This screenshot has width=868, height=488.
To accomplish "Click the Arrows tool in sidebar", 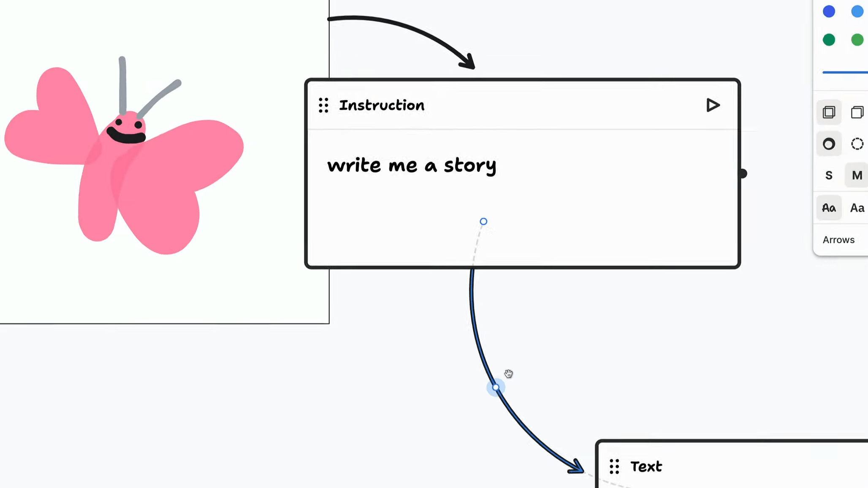I will [839, 239].
